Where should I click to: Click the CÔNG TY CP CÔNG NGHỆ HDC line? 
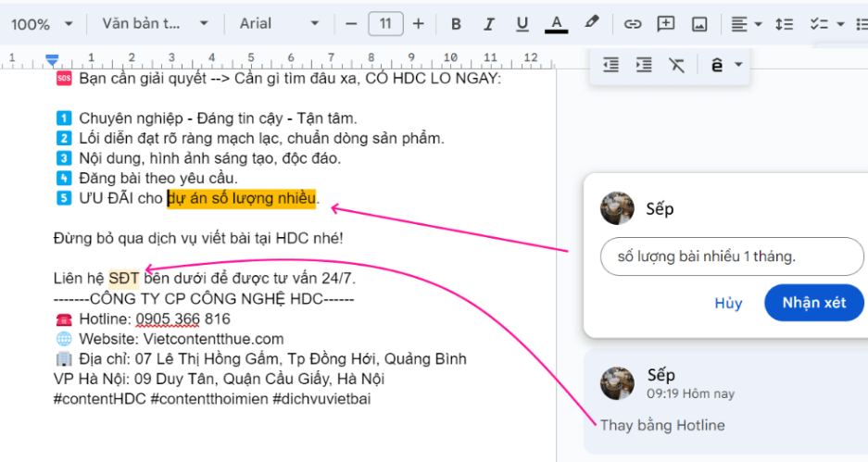point(204,299)
